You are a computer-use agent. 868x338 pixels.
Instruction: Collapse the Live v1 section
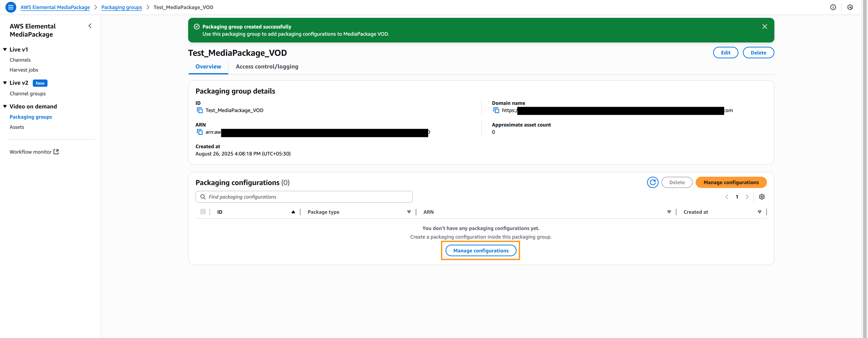5,49
